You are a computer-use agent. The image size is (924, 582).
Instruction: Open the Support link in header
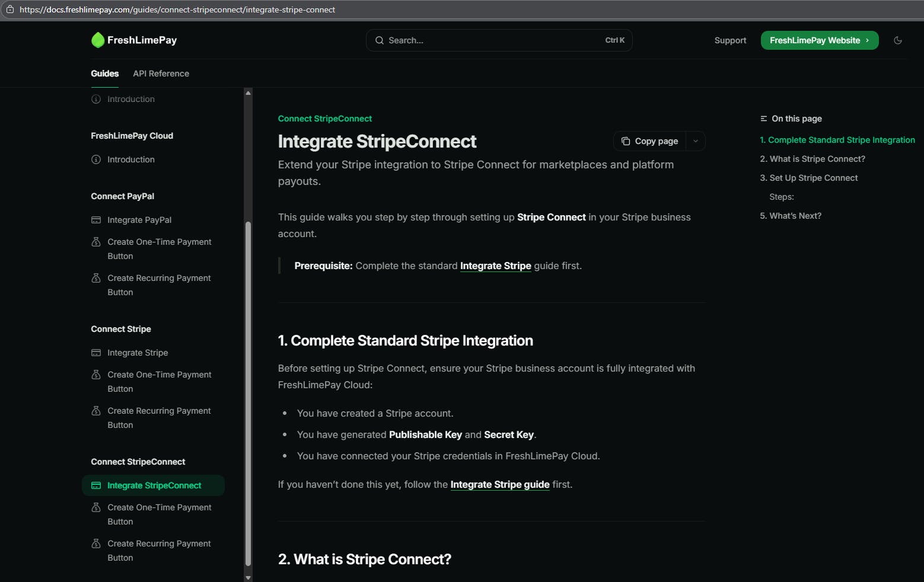730,40
